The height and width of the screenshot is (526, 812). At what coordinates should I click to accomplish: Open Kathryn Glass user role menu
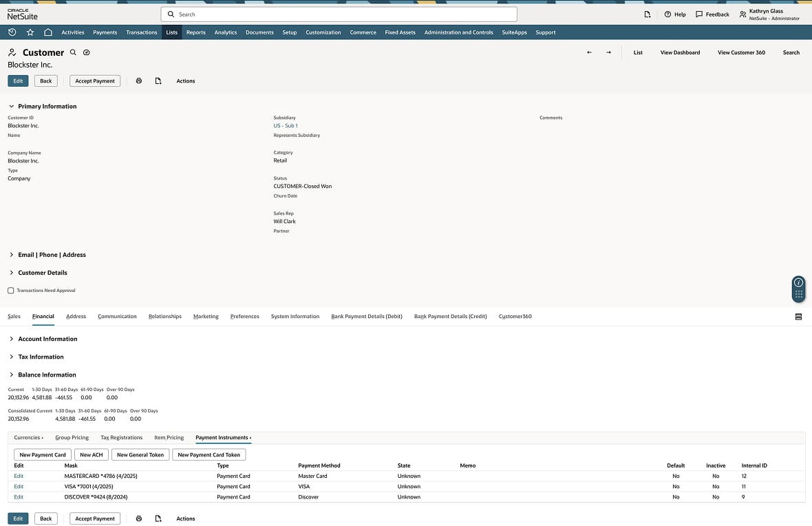pyautogui.click(x=769, y=14)
